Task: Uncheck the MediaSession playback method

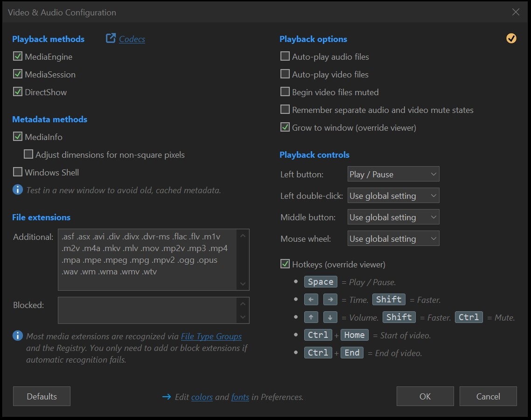Action: (x=18, y=74)
